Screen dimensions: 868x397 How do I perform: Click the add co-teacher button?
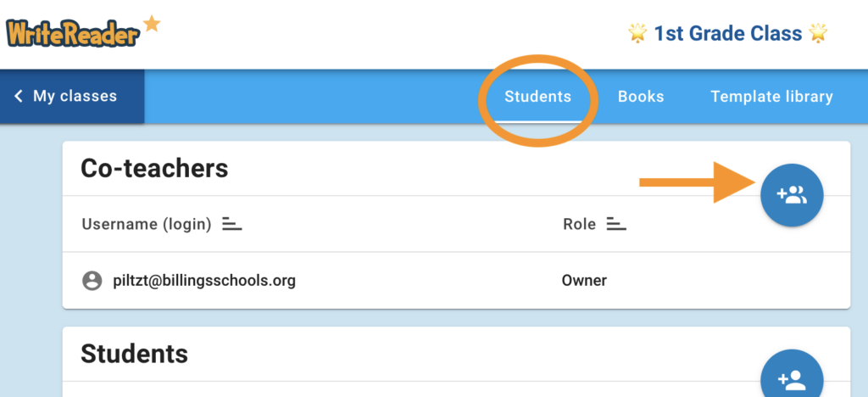pos(792,196)
